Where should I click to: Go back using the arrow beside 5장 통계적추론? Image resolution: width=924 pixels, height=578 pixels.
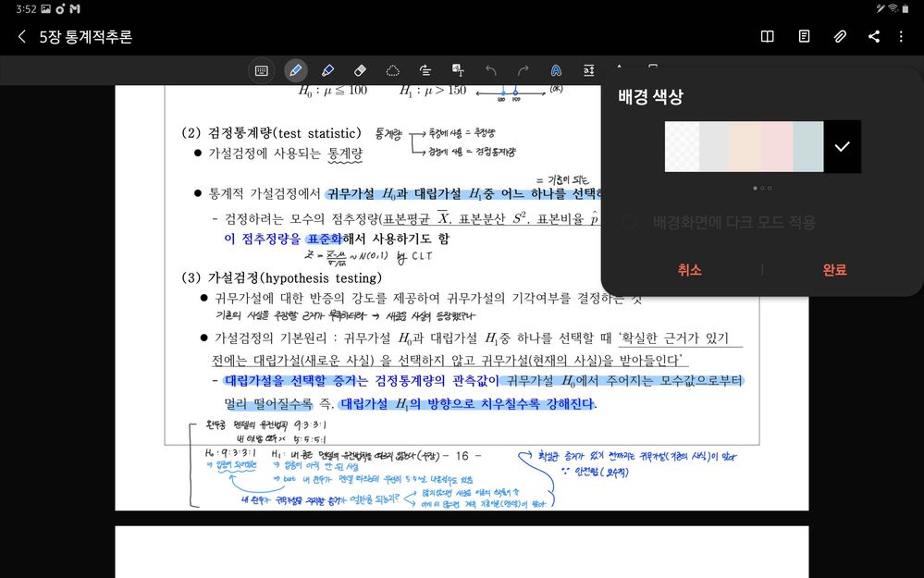pos(22,37)
